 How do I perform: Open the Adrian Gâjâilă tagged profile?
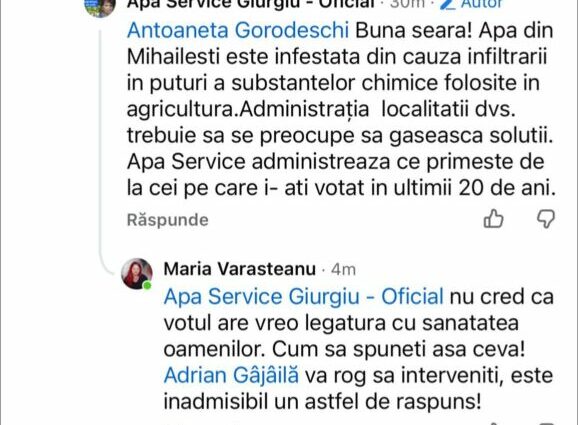(x=231, y=376)
